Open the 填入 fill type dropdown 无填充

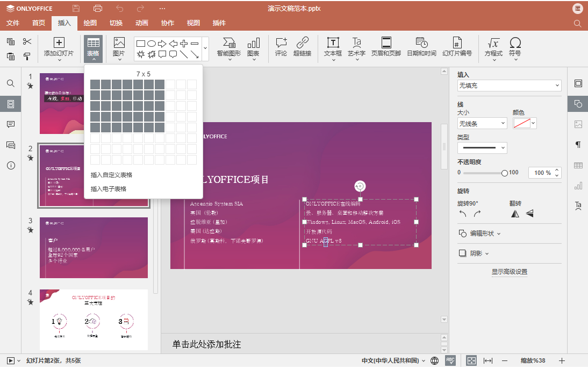[x=509, y=86]
